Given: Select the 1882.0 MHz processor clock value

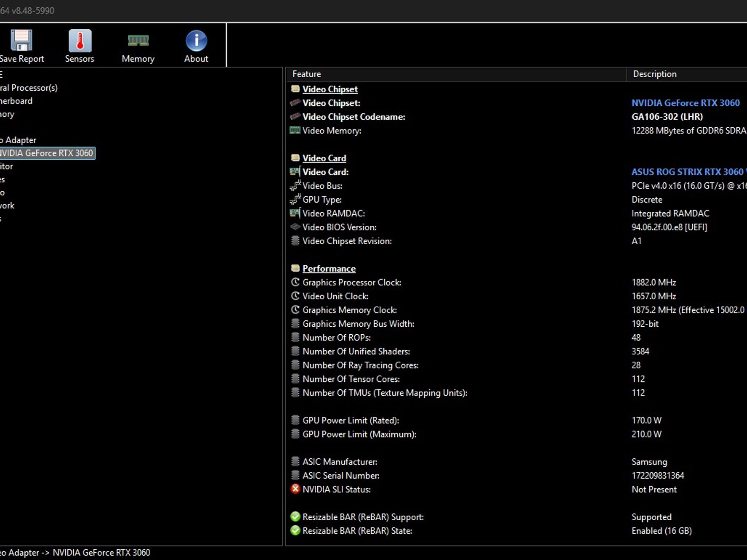Looking at the screenshot, I should 654,282.
